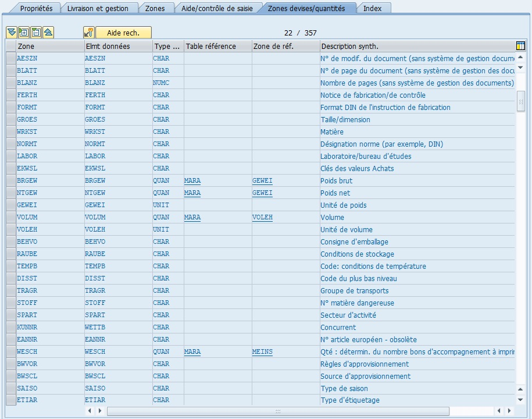Click the Collapse all double-arrow-up icon
Viewport: 532px width, 419px height.
[48, 33]
